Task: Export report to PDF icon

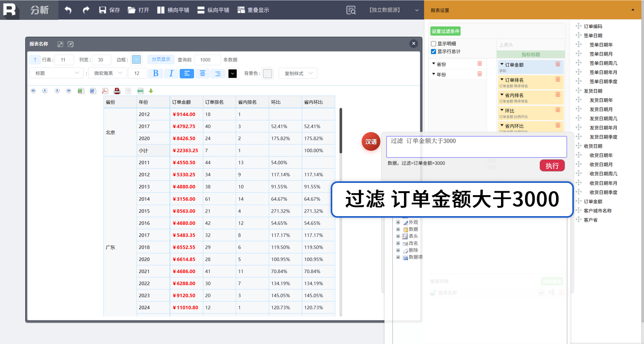Action: [x=105, y=91]
